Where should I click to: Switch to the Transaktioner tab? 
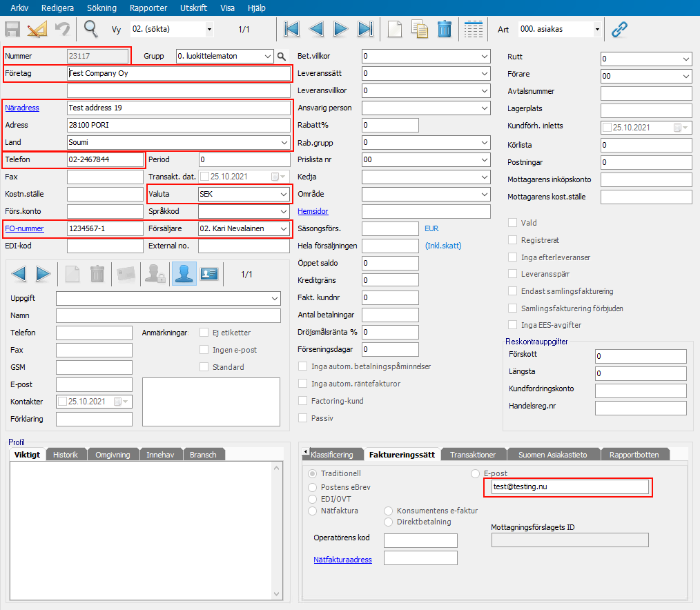point(473,455)
